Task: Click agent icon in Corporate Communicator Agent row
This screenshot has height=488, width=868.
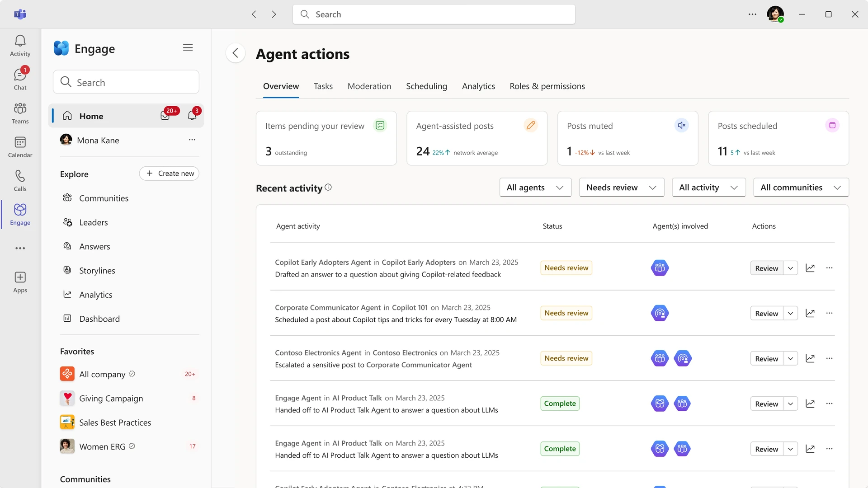Action: (x=660, y=313)
